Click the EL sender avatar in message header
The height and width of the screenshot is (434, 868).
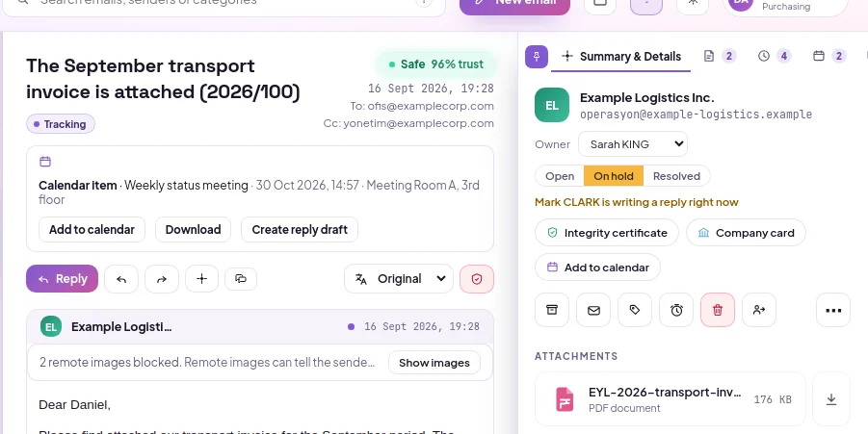pos(51,327)
